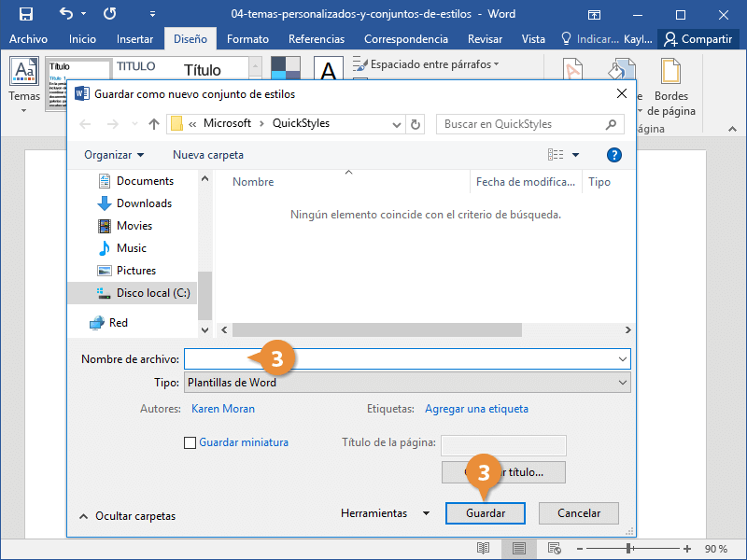The image size is (747, 560).
Task: Switch to Correspondencia tab
Action: tap(406, 39)
